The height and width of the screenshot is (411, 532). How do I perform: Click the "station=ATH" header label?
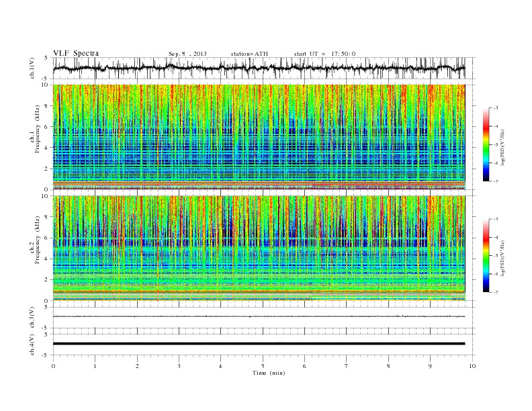coord(249,54)
